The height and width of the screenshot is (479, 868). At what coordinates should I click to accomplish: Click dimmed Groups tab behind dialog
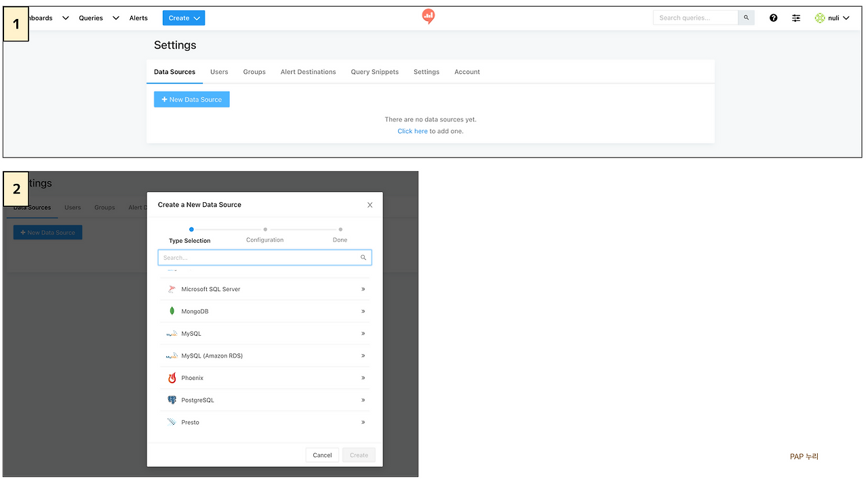coord(105,208)
